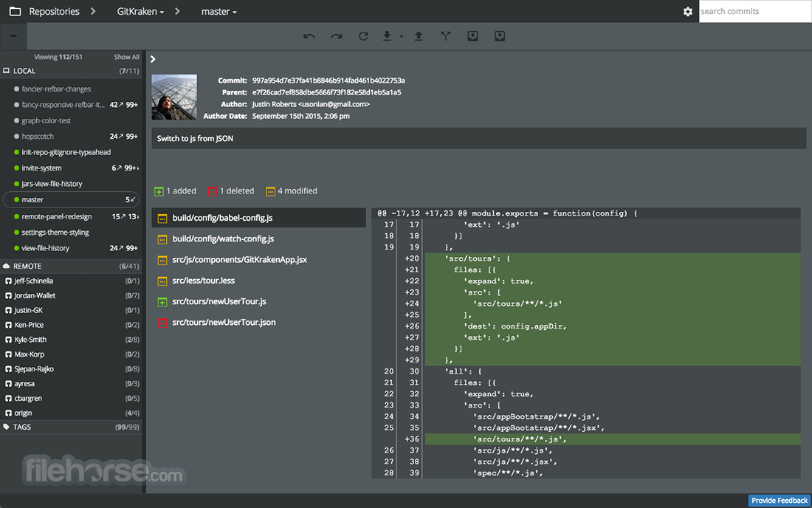Click the Undo toolbar icon
The width and height of the screenshot is (812, 508).
point(309,36)
